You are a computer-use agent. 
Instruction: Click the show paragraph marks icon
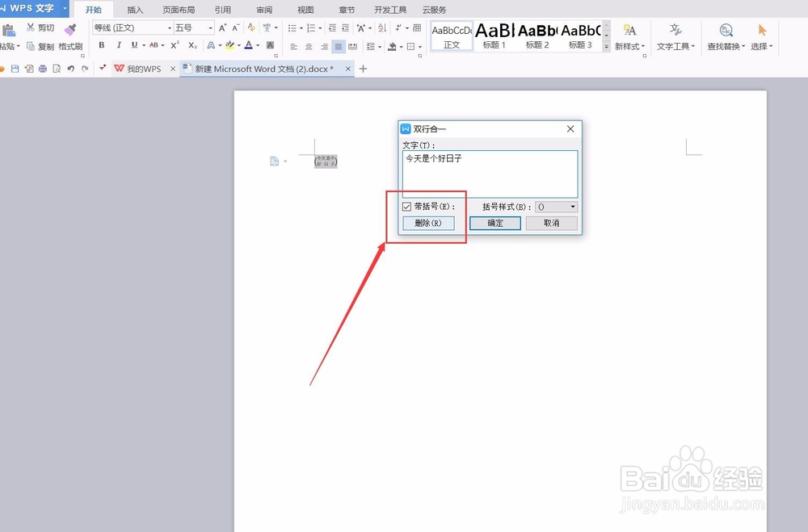(x=398, y=27)
